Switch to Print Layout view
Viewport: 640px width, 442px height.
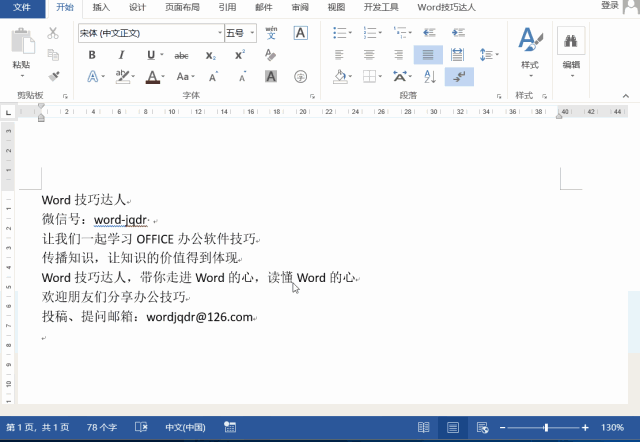pyautogui.click(x=453, y=427)
